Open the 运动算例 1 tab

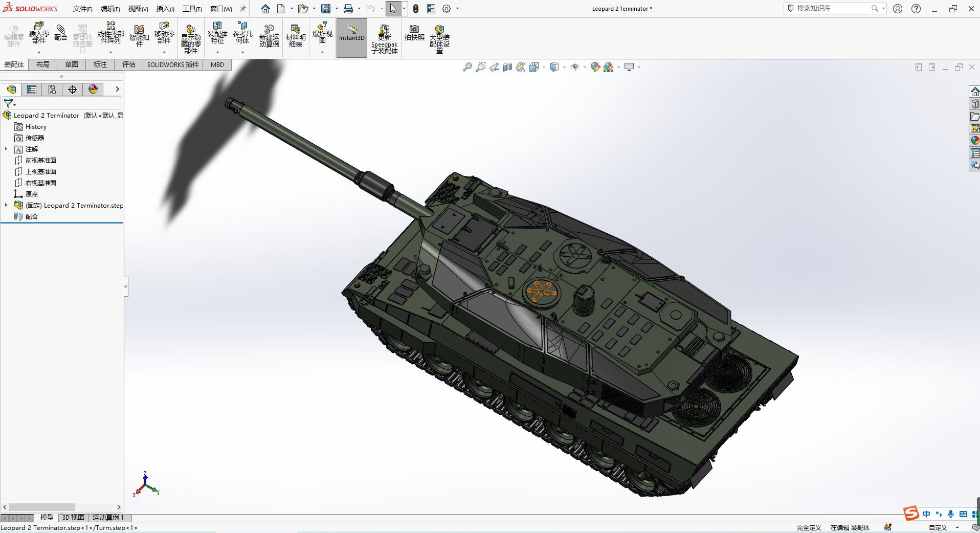tap(108, 518)
